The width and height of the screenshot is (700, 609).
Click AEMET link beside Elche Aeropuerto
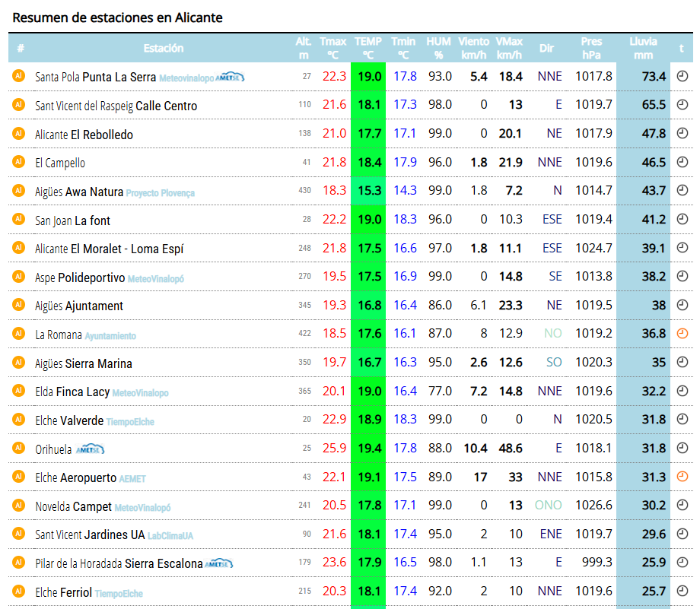[132, 479]
